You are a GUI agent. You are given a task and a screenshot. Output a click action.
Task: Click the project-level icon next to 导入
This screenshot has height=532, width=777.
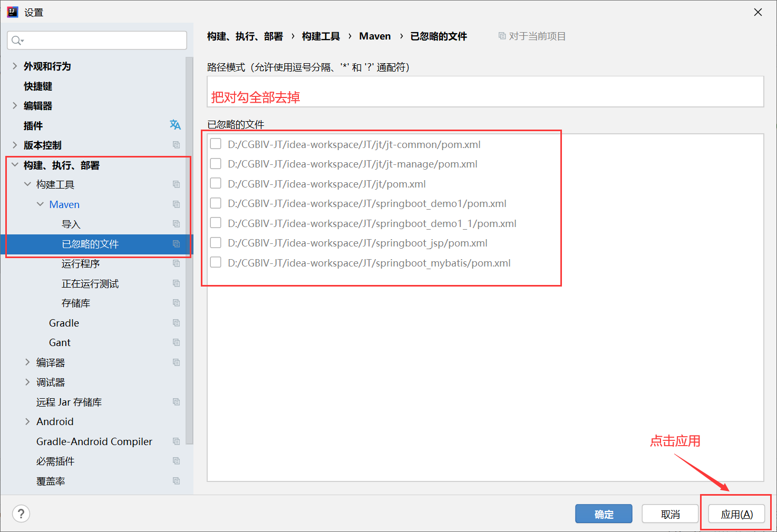click(177, 224)
